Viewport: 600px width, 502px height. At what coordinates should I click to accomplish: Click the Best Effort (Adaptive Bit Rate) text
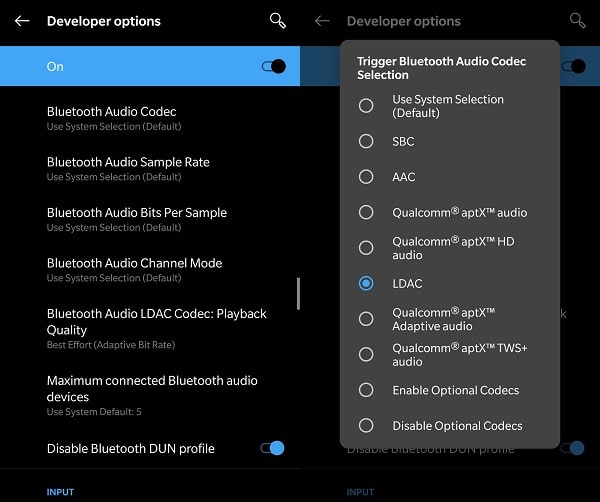point(111,345)
